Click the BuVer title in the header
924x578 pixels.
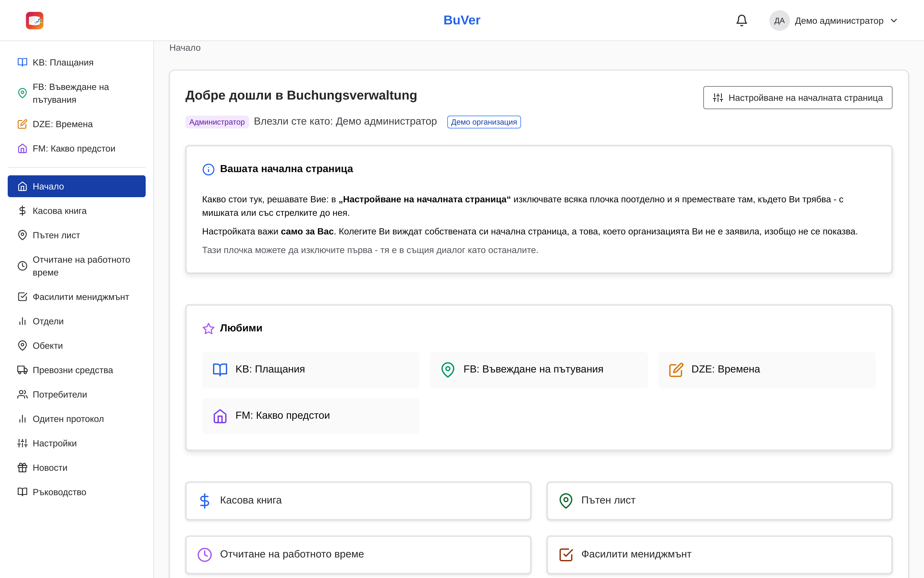[x=462, y=20]
